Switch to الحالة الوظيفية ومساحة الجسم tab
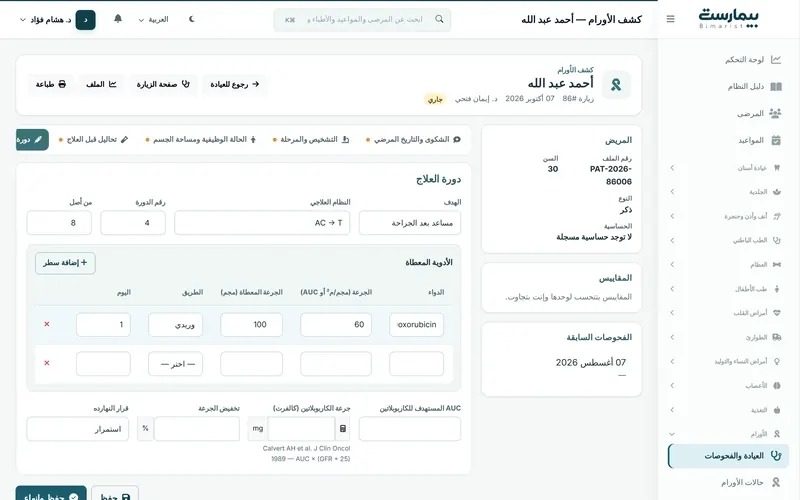 201,139
